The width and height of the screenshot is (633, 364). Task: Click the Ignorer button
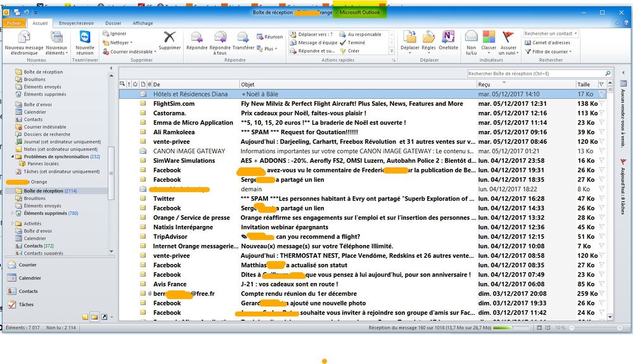click(118, 34)
